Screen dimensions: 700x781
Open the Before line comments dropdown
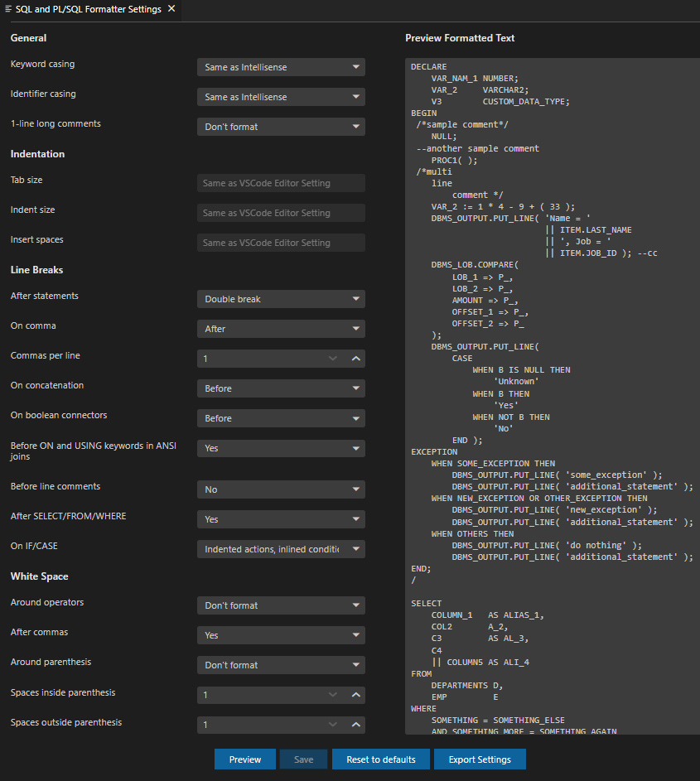tap(281, 489)
